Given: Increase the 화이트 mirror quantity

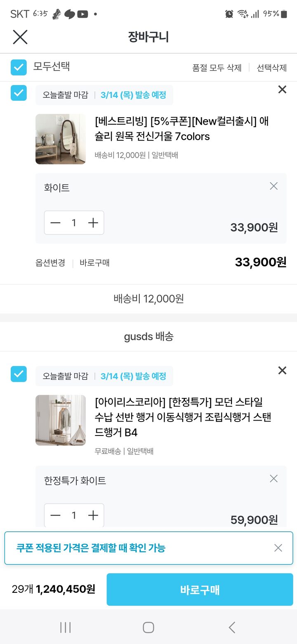Looking at the screenshot, I should pyautogui.click(x=93, y=223).
